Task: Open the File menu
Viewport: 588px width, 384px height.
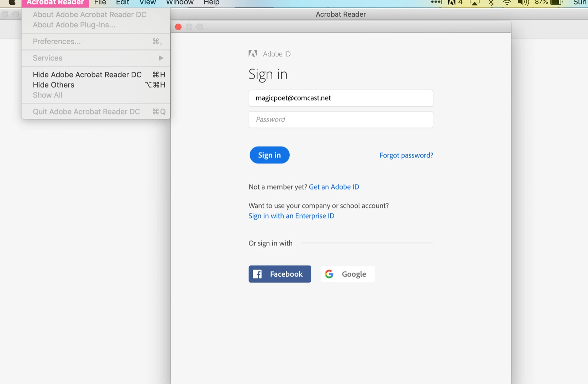Action: click(100, 3)
